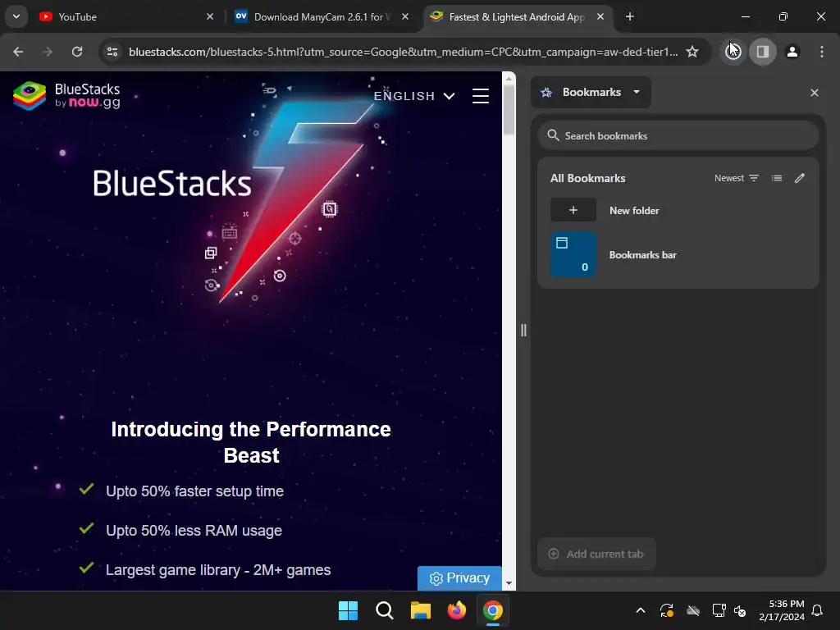Viewport: 840px width, 630px height.
Task: Click the OneDrive cloud tray icon
Action: pyautogui.click(x=692, y=610)
